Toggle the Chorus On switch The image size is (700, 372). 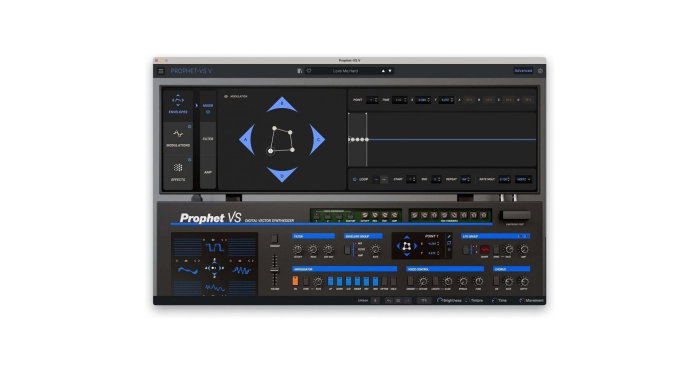tap(496, 281)
